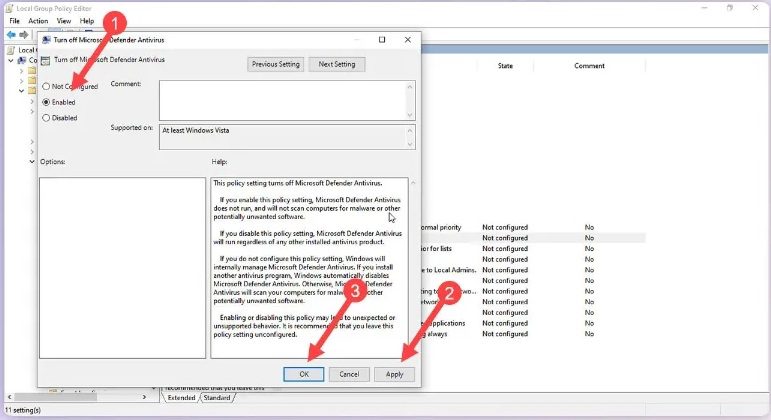771x420 pixels.
Task: Click the 'At least Windows Vista' text
Action: pos(196,130)
